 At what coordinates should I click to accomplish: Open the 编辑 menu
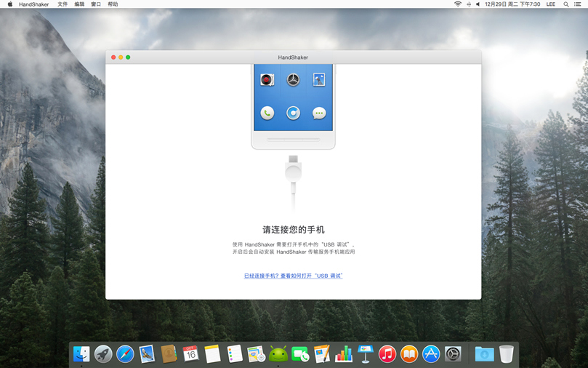coord(79,4)
